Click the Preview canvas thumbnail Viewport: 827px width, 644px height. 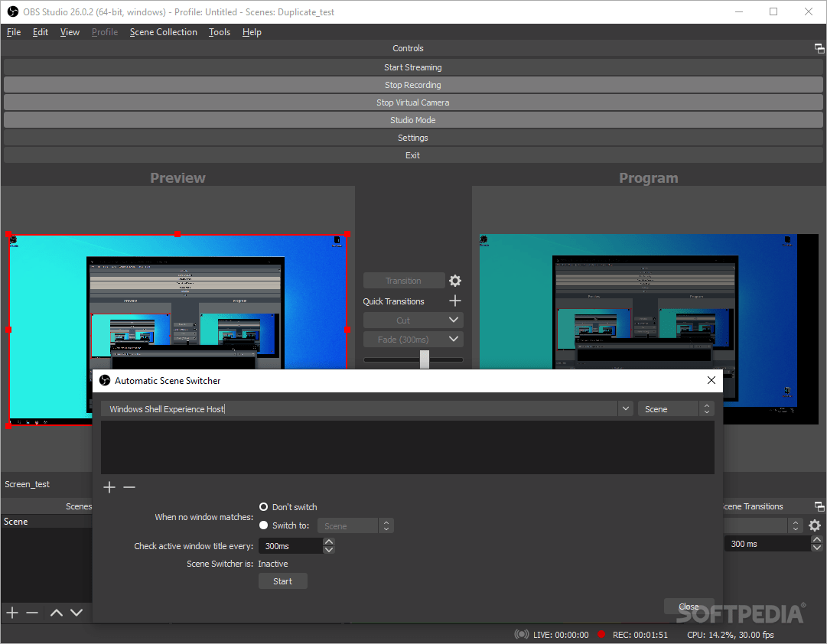[x=177, y=330]
